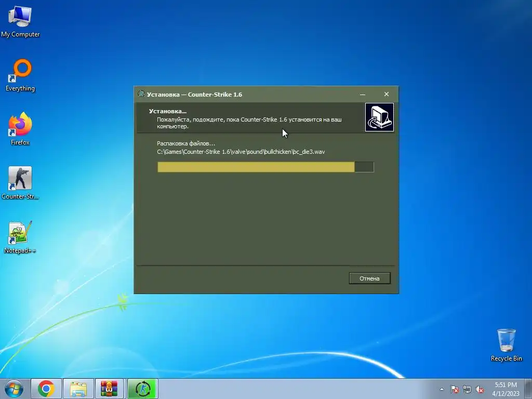Open the Windows Start menu
The image size is (532, 399).
tap(14, 389)
